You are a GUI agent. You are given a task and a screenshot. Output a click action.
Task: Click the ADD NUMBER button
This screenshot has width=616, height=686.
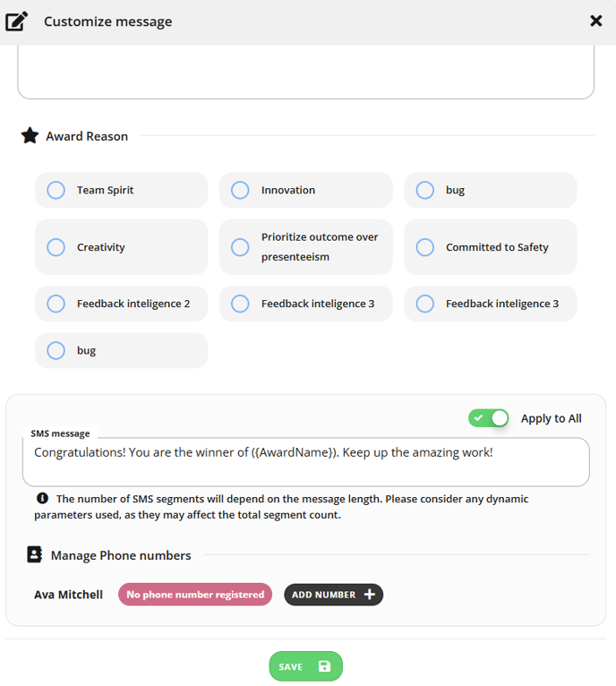pyautogui.click(x=333, y=594)
